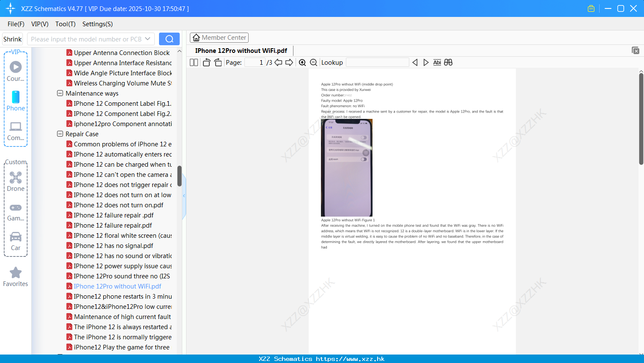Image resolution: width=644 pixels, height=363 pixels.
Task: Open the Member Center
Action: [x=219, y=38]
